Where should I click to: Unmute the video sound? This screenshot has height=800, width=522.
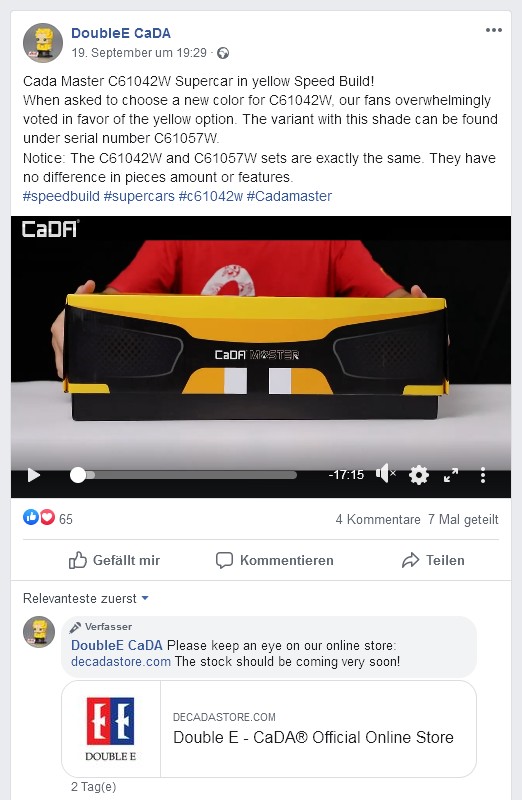[x=386, y=474]
